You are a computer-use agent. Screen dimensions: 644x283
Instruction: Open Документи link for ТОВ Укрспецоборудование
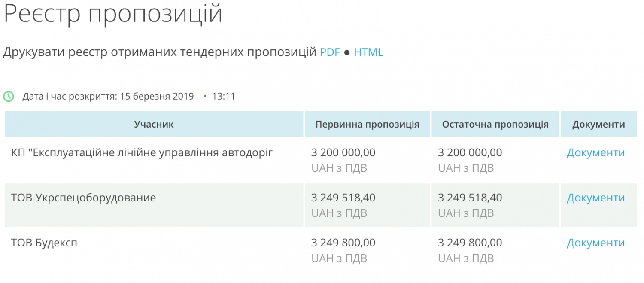595,198
